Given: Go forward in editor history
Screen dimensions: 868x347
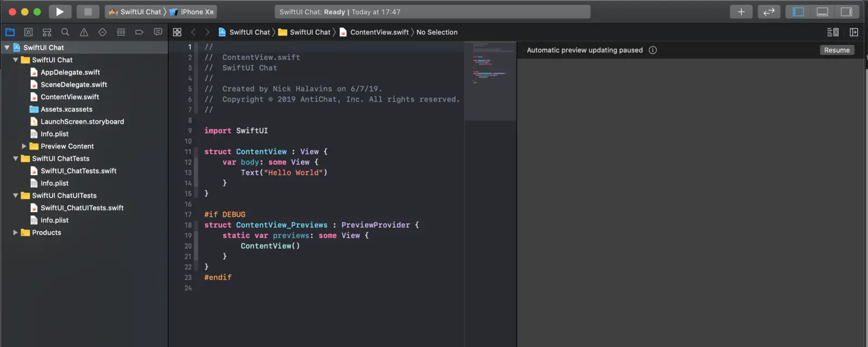Looking at the screenshot, I should pyautogui.click(x=207, y=32).
